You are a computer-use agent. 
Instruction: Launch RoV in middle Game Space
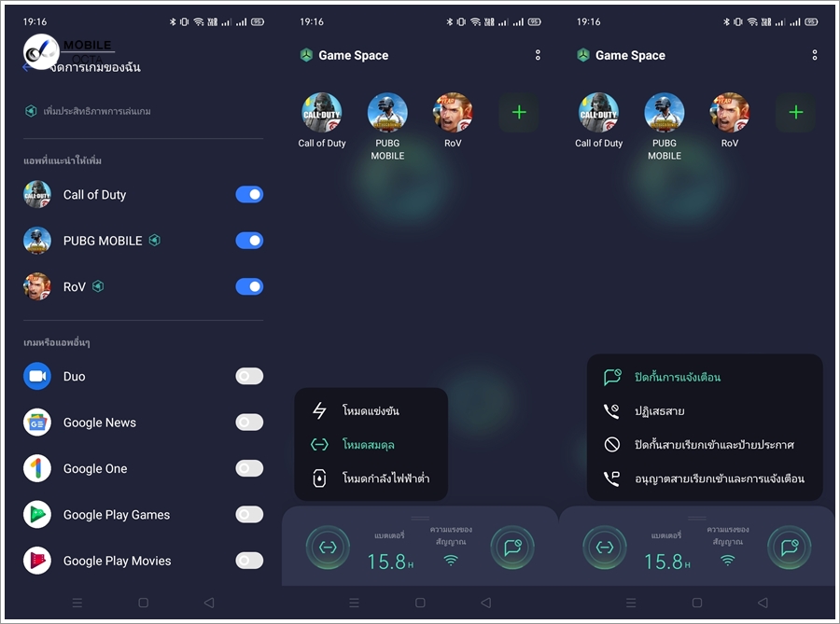[453, 112]
